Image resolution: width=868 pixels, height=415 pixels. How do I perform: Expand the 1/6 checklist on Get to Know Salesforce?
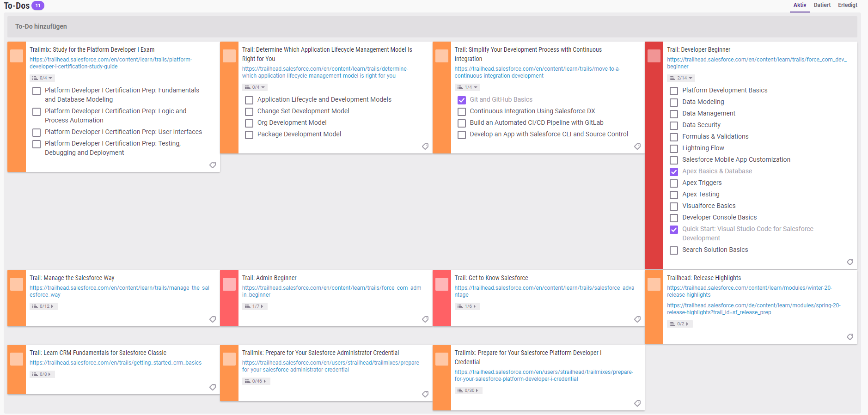pos(467,306)
